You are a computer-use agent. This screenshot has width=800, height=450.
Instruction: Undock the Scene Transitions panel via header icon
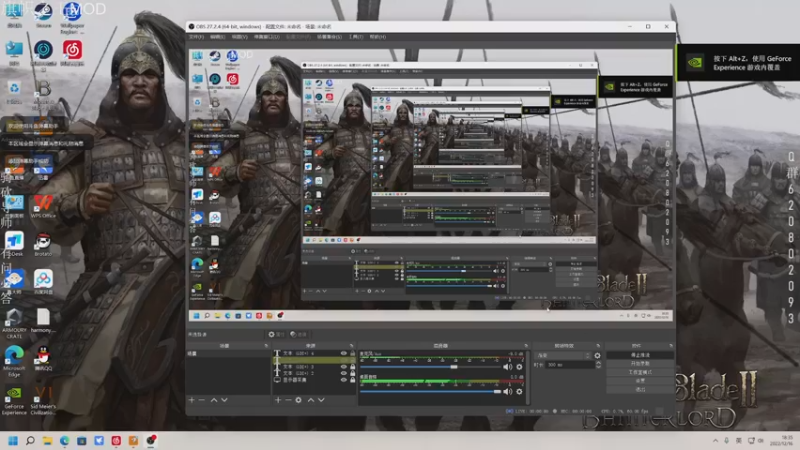pos(598,346)
